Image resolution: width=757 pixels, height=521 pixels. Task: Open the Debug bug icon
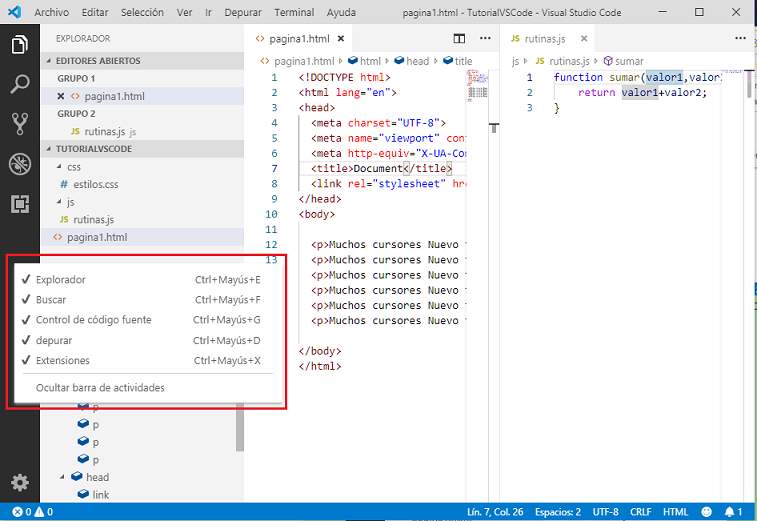pos(19,164)
